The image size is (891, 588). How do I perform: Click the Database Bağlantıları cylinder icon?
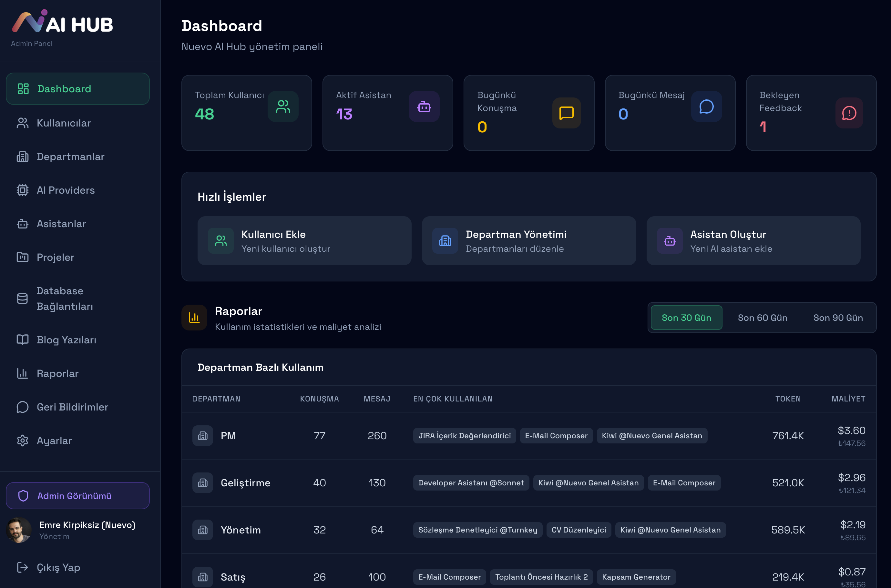coord(23,299)
